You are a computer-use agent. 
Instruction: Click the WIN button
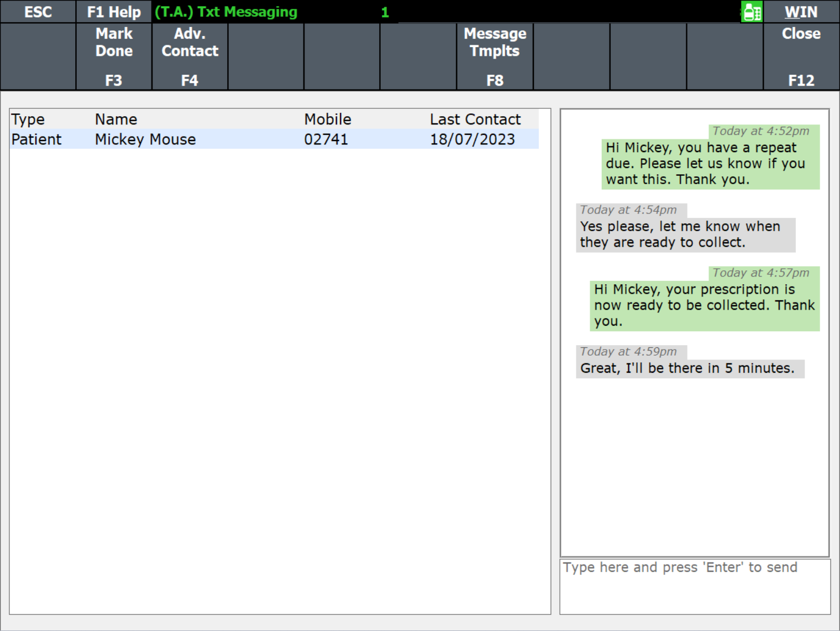[801, 12]
